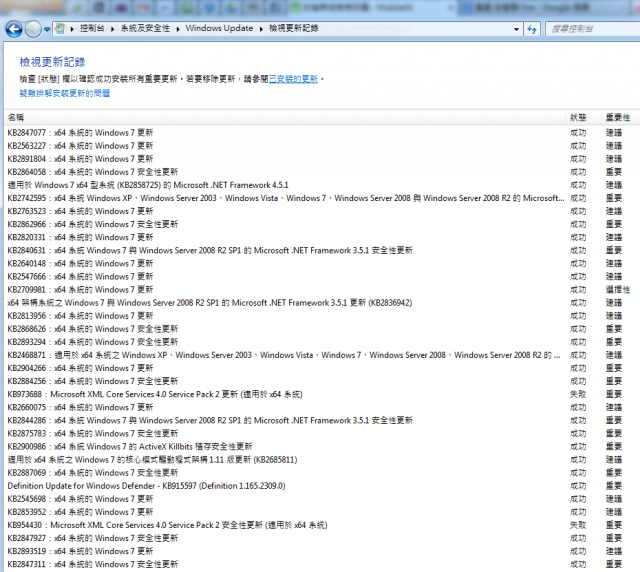Image resolution: width=640 pixels, height=572 pixels.
Task: Select the KB2660075 update row
Action: pos(320,407)
